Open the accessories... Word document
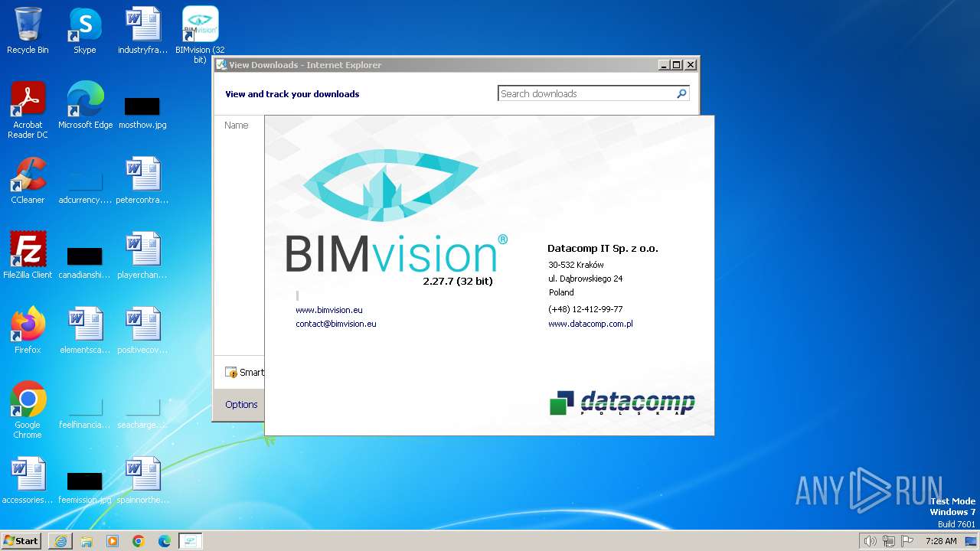The image size is (980, 551). [x=28, y=481]
